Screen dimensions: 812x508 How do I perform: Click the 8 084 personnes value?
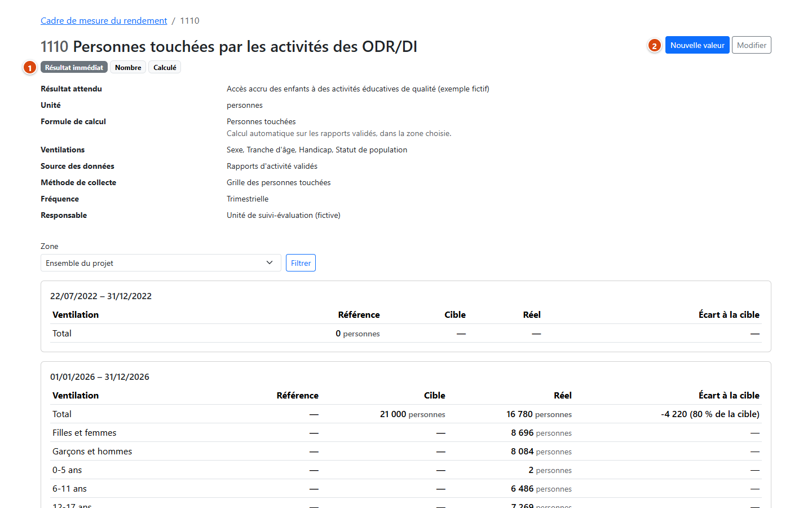[541, 452]
